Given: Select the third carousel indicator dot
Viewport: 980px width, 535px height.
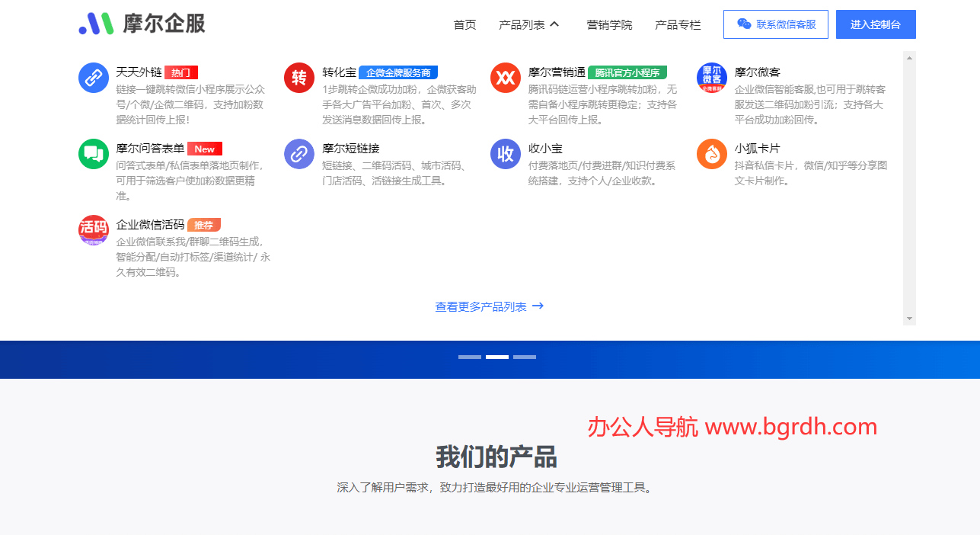Looking at the screenshot, I should tap(525, 356).
